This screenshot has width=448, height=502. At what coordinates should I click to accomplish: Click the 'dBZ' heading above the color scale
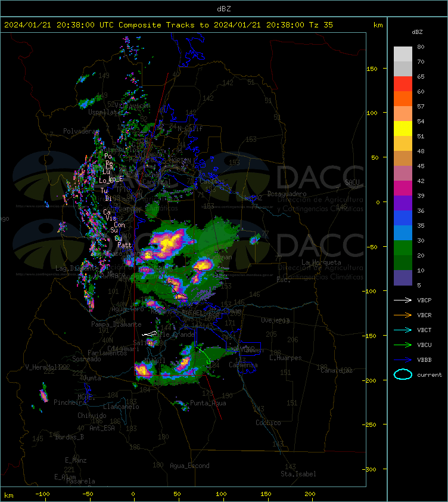tap(417, 32)
